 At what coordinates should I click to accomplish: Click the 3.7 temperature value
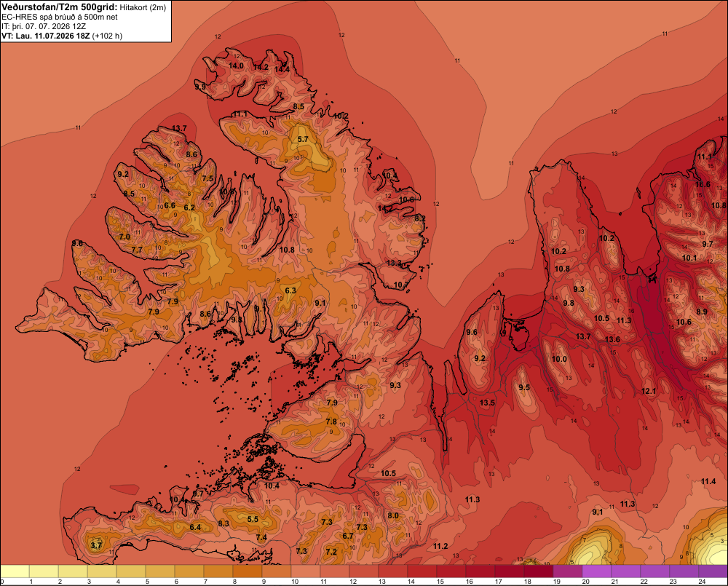point(95,545)
